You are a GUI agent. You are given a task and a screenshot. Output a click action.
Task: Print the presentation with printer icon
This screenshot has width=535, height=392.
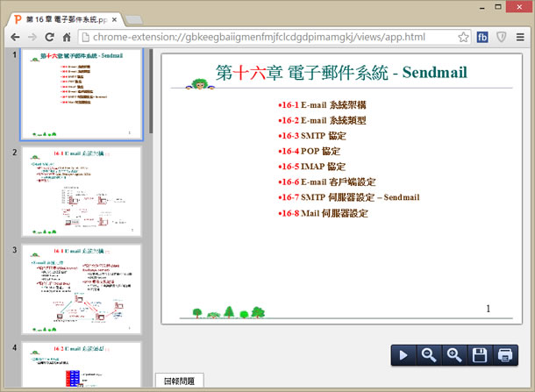click(505, 355)
